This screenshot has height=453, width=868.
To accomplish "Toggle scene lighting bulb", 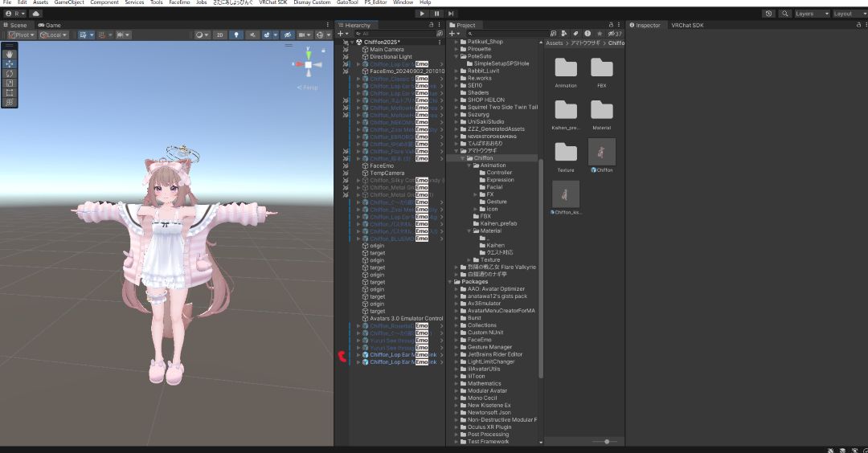I will pyautogui.click(x=236, y=35).
